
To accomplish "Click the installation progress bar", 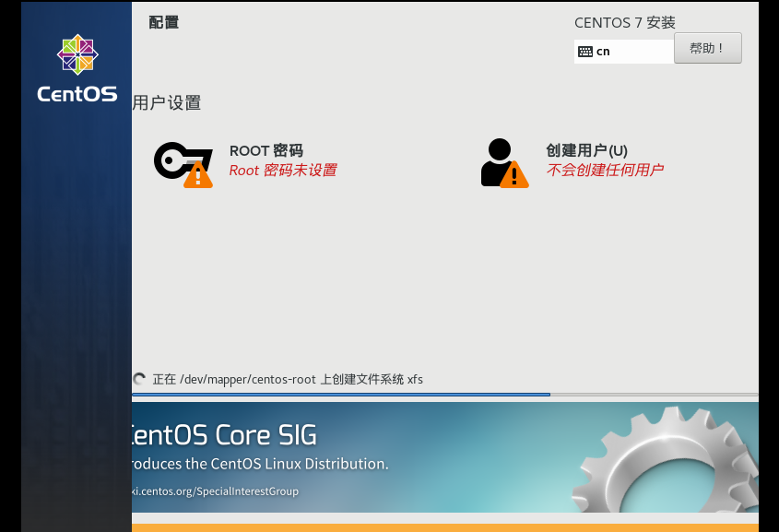I will (x=445, y=395).
